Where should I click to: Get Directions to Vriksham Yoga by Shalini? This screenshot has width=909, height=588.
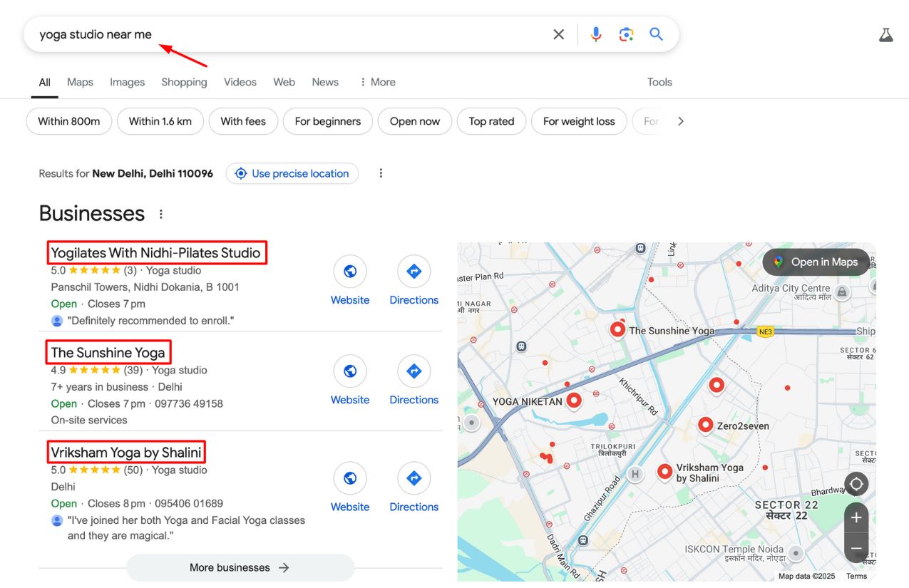tap(414, 478)
